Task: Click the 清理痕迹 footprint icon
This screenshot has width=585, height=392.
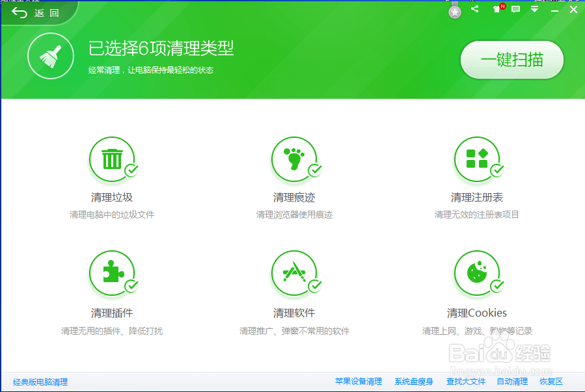Action: [295, 159]
